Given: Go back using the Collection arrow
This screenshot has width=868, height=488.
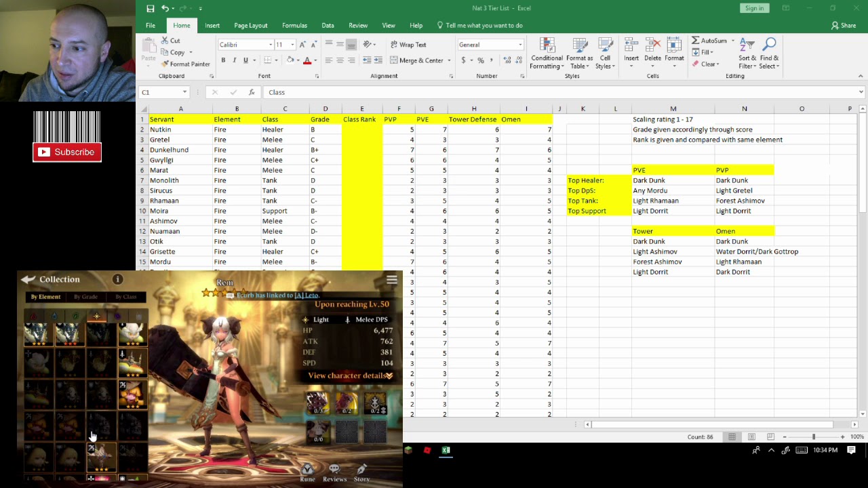Looking at the screenshot, I should click(x=28, y=279).
